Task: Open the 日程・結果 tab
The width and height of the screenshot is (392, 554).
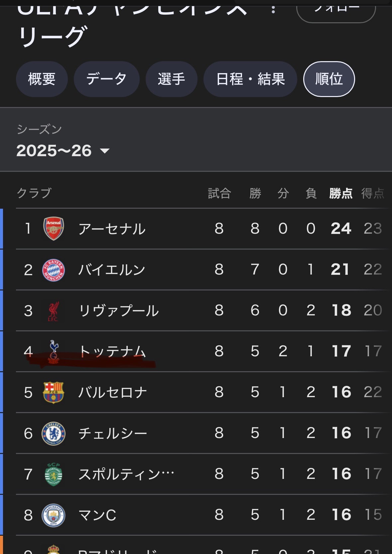Action: (x=250, y=79)
